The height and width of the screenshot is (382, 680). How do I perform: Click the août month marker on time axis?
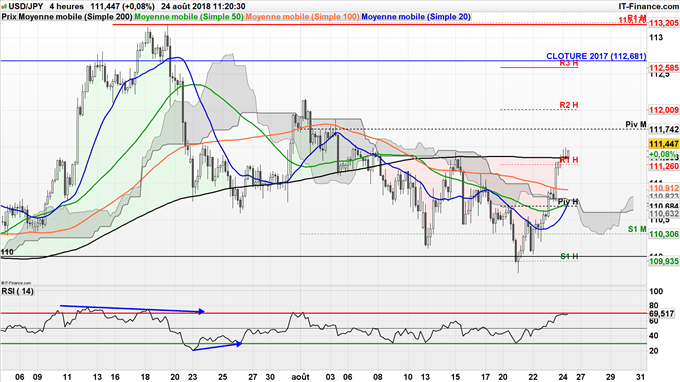click(x=300, y=377)
